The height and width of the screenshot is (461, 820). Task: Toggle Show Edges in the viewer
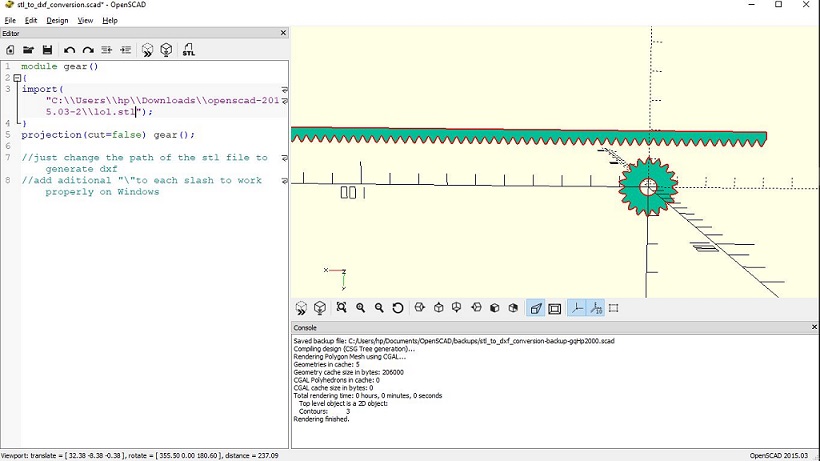tap(614, 308)
